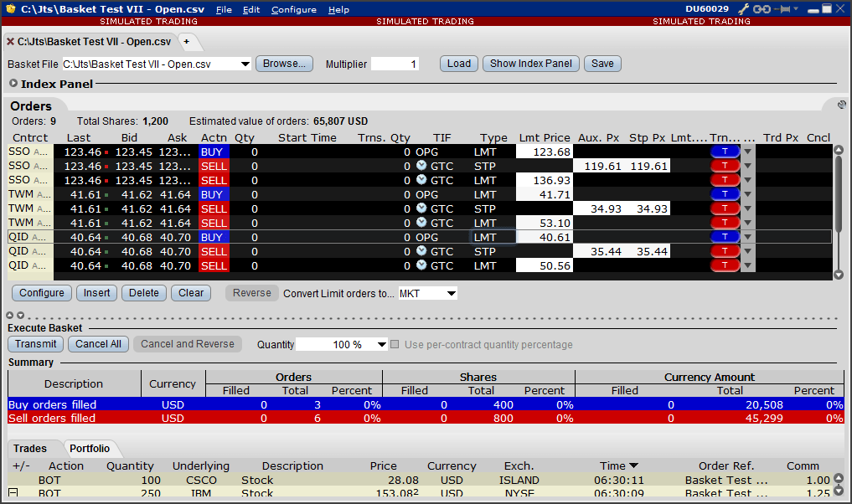Collapse the Index Panel with its circular arrow
The image size is (852, 504).
point(13,83)
